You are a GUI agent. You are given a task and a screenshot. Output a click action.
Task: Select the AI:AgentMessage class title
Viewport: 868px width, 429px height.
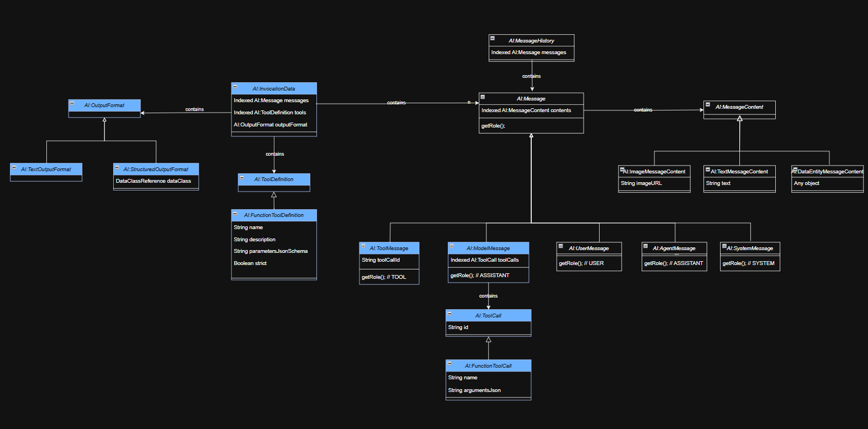click(674, 248)
